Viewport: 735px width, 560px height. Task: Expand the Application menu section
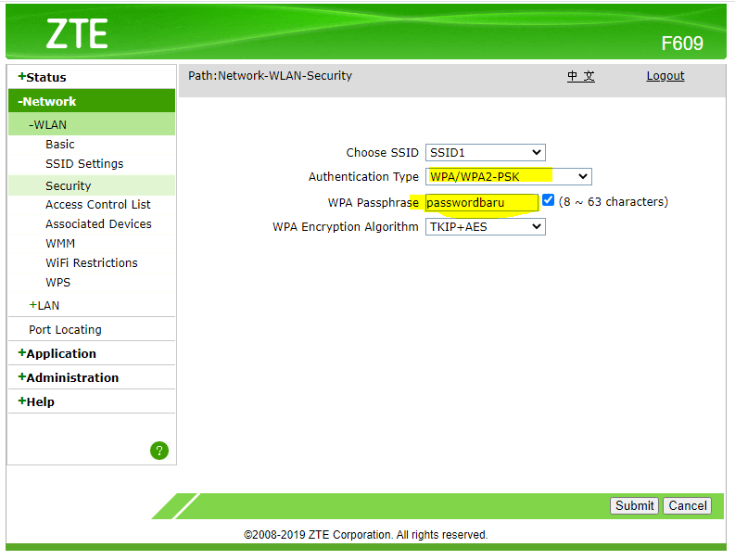point(57,353)
